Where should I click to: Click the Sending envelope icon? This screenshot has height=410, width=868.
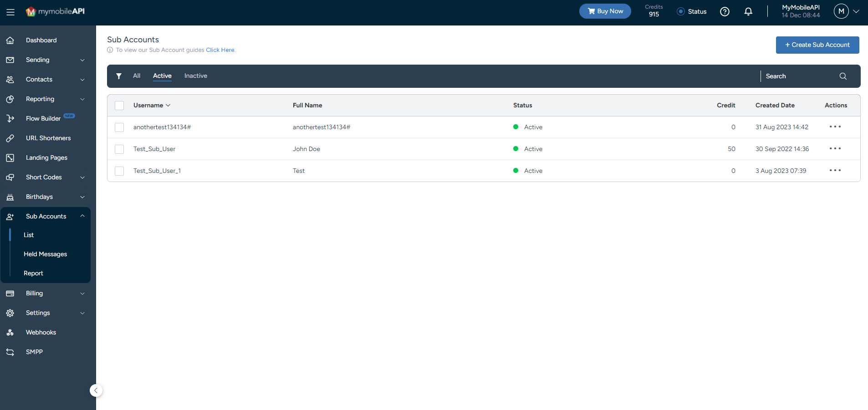tap(10, 60)
